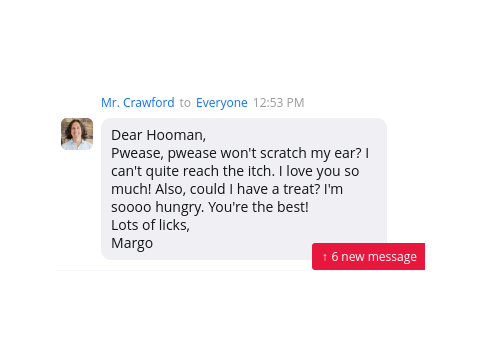Click the "can't quite reach the itch" line
The image size is (480, 360).
[235, 171]
